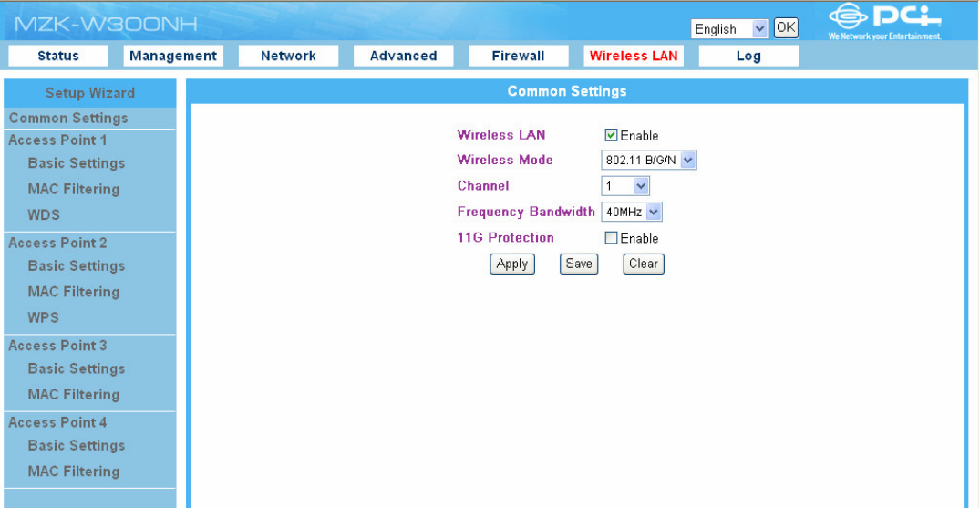This screenshot has width=980, height=508.
Task: Open Basic Settings under Access Point 4
Action: (77, 445)
